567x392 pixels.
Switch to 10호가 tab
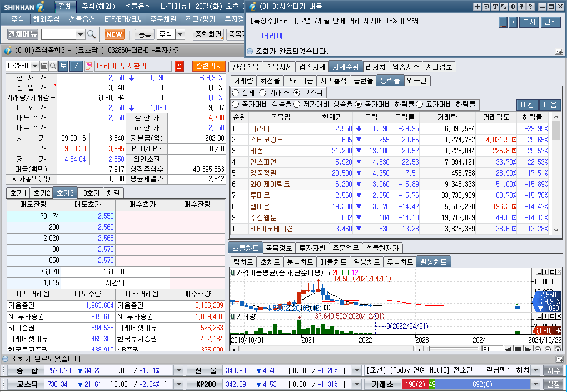pyautogui.click(x=90, y=193)
